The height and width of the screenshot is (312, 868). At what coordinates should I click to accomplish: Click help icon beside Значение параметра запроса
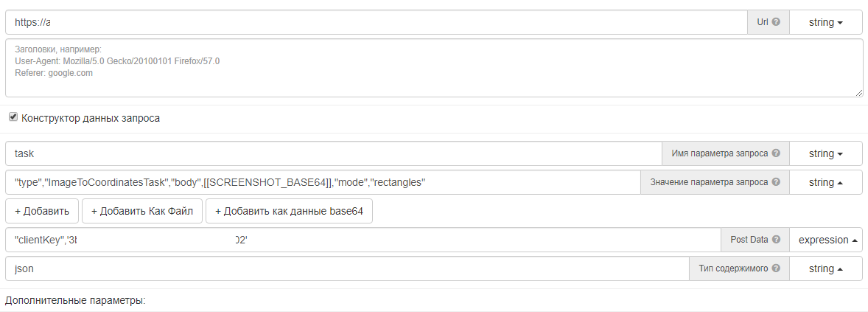pyautogui.click(x=776, y=182)
